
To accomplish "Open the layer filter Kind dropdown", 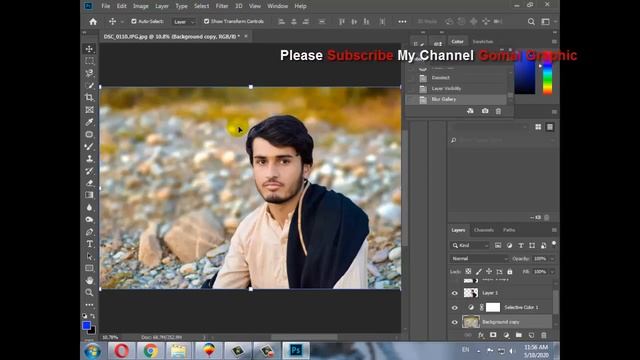I will [470, 245].
